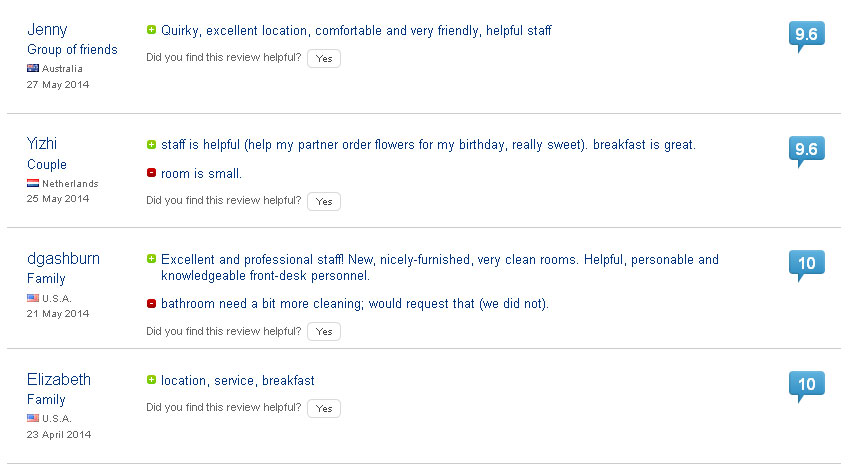The width and height of the screenshot is (848, 469).
Task: Click the Netherlands flag icon under Yizhi
Action: click(32, 183)
